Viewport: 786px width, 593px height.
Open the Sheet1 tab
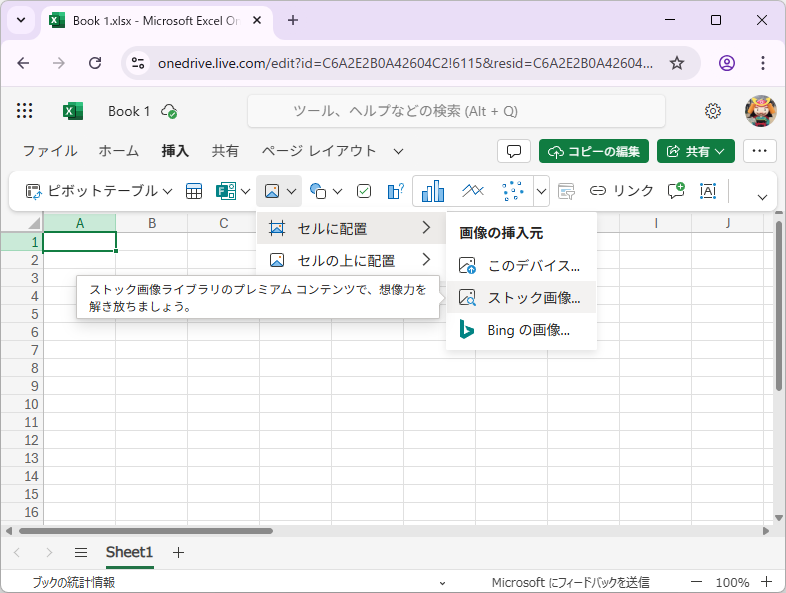coord(129,552)
